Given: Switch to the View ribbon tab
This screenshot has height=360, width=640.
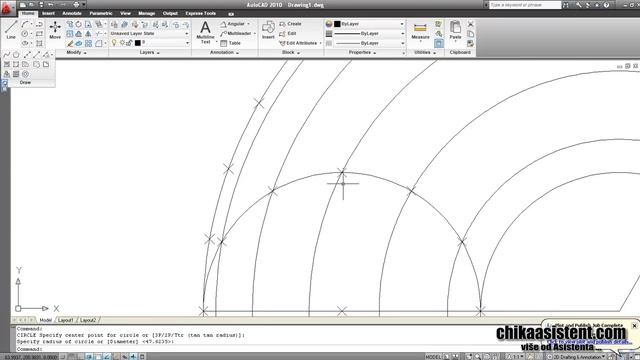Looking at the screenshot, I should coord(125,13).
